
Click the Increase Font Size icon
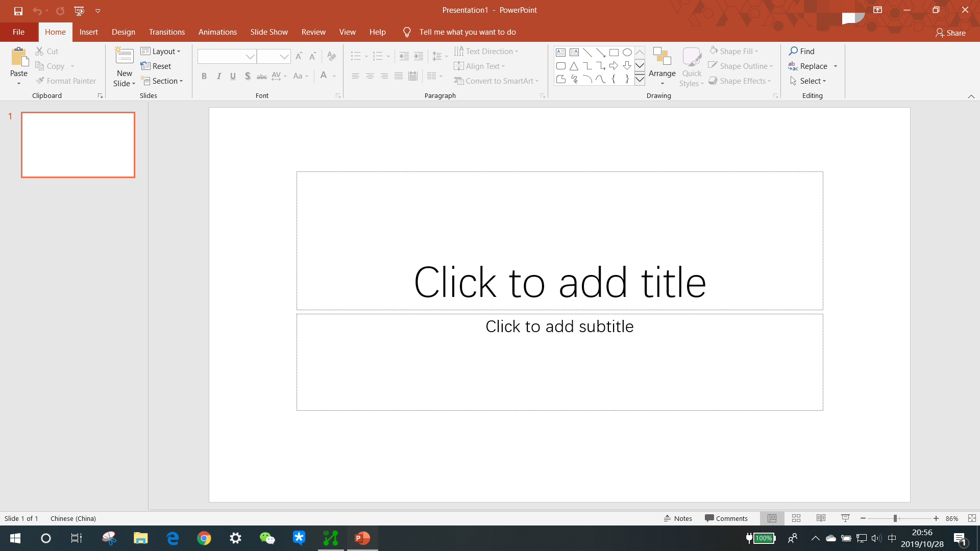299,56
